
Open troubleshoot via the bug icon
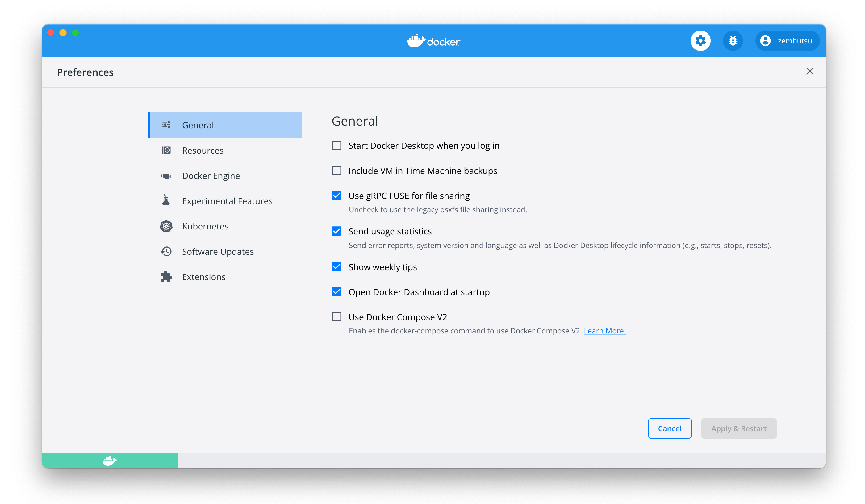(733, 41)
